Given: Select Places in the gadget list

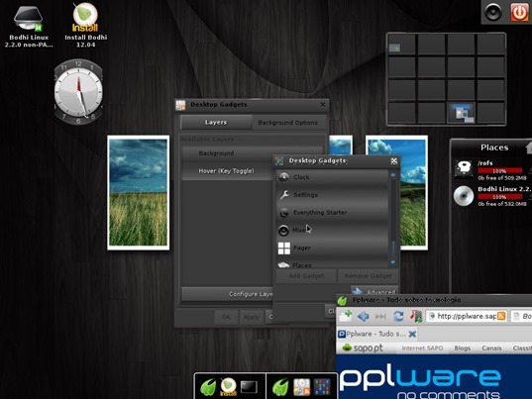Looking at the screenshot, I should [333, 264].
